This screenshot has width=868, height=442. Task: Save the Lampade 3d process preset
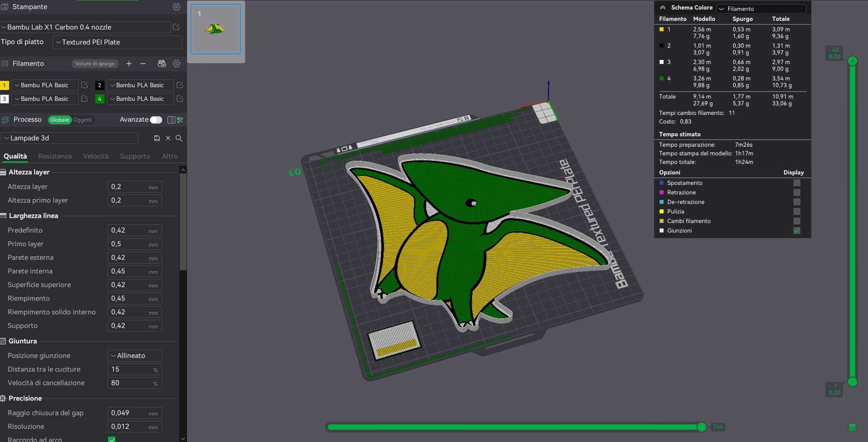(x=157, y=138)
